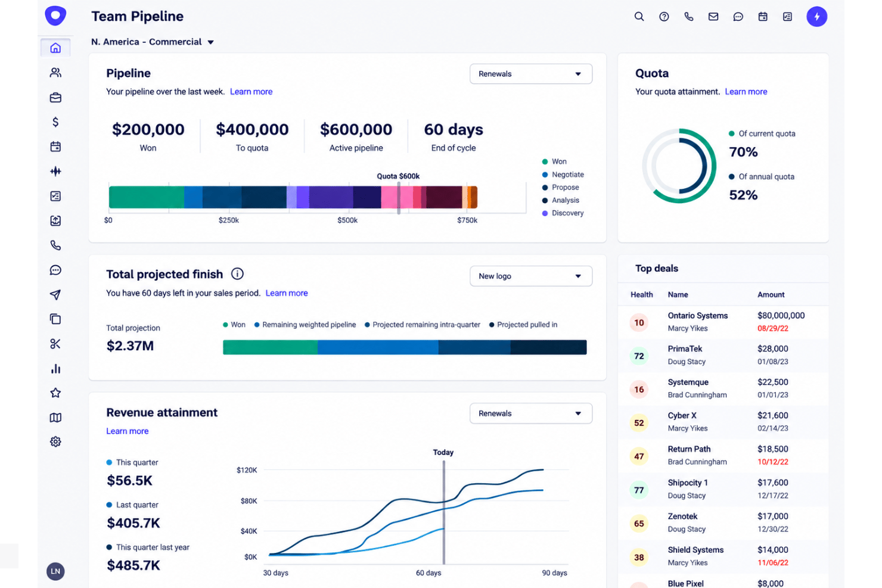The width and height of the screenshot is (882, 588).
Task: Select Negotiate in pipeline legend
Action: click(563, 175)
